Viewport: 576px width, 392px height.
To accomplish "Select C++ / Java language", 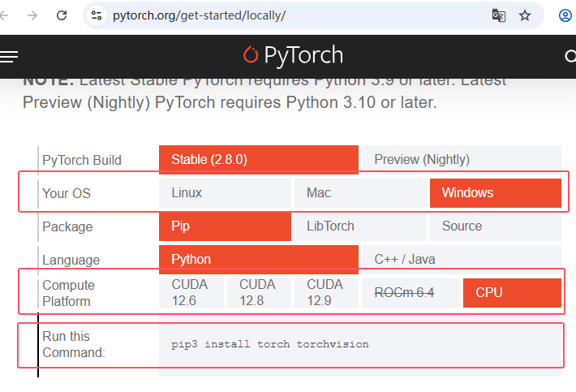I will coord(462,260).
